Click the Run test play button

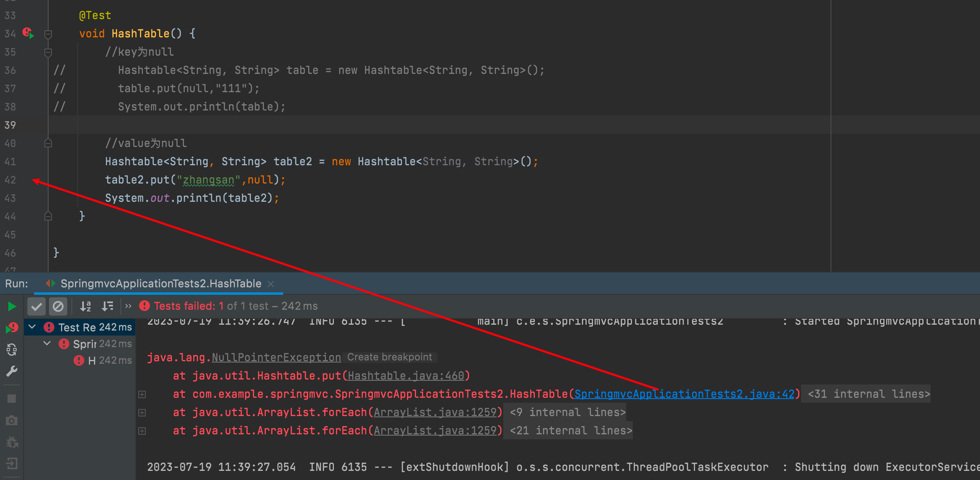click(x=11, y=306)
